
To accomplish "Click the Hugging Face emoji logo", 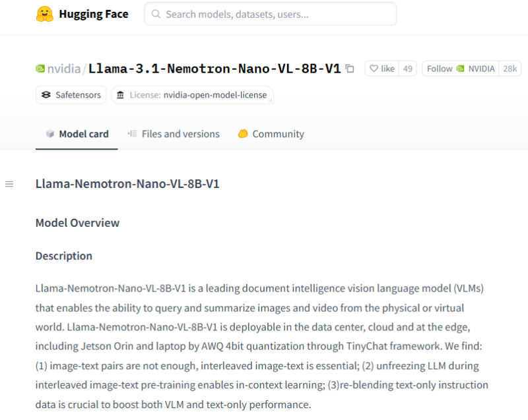I will point(45,14).
